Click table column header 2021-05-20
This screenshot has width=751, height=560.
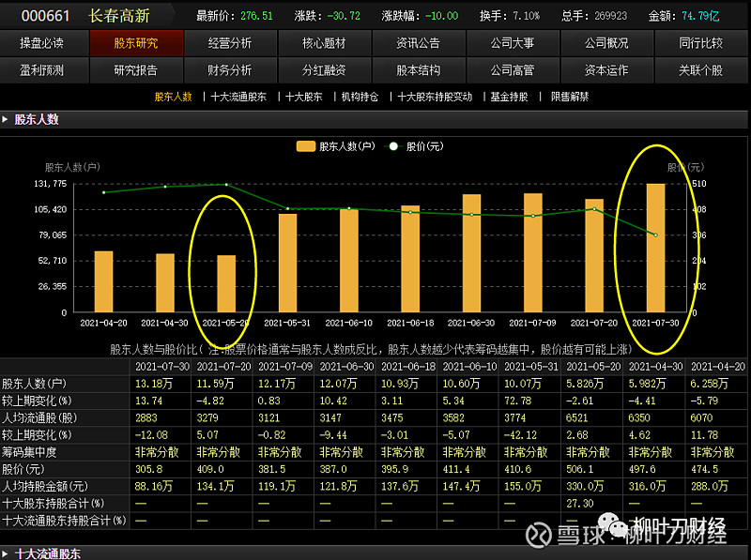[x=593, y=367]
